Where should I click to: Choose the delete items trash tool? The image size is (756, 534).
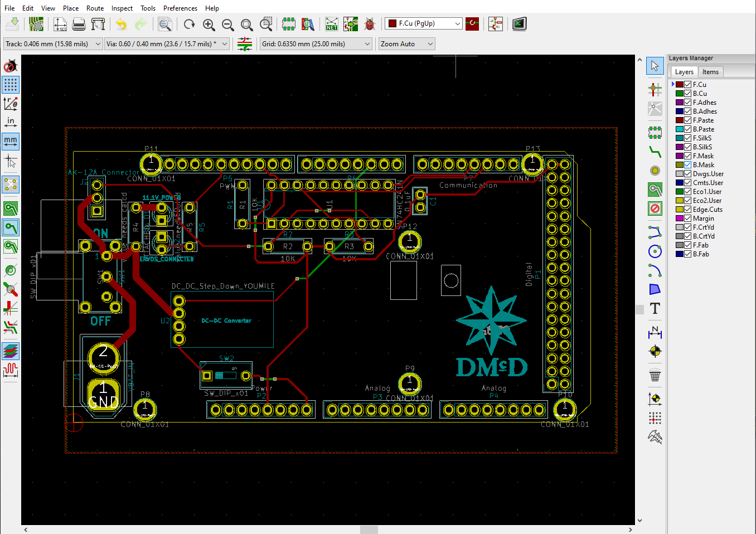(x=655, y=375)
